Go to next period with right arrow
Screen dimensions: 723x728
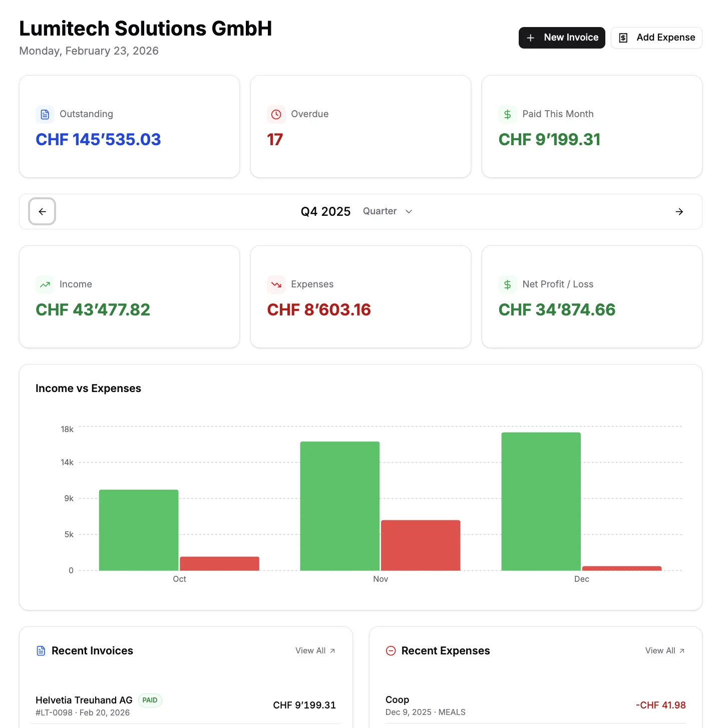coord(679,212)
